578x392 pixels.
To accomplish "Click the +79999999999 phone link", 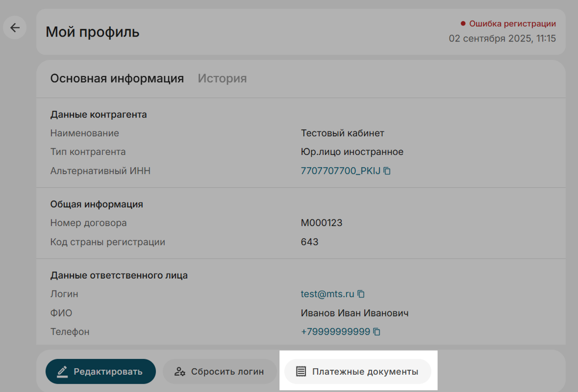I will point(335,332).
